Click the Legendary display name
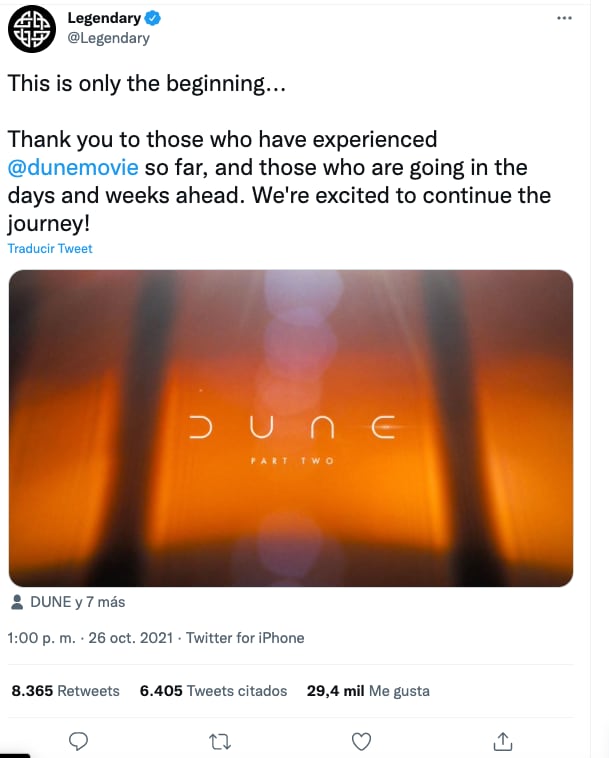The width and height of the screenshot is (609, 758). (x=105, y=19)
